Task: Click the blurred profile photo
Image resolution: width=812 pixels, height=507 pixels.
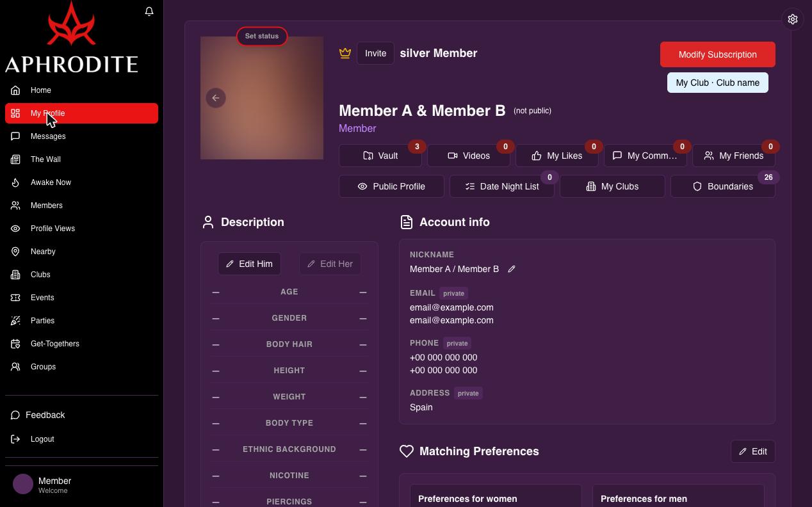Action: pos(262,98)
